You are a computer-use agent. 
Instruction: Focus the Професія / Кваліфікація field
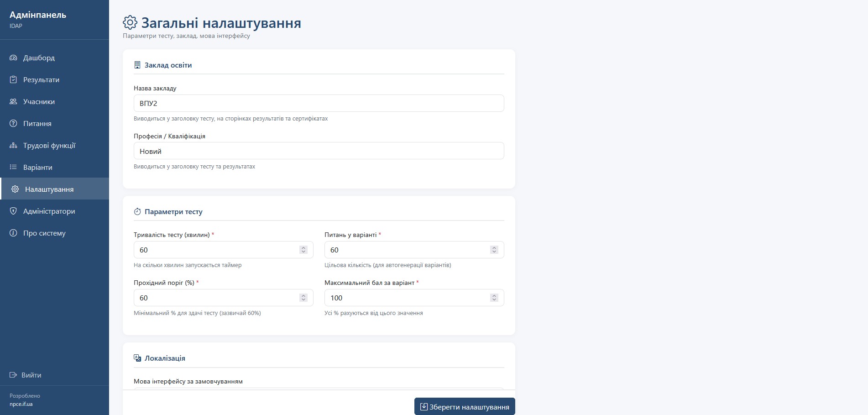[319, 151]
